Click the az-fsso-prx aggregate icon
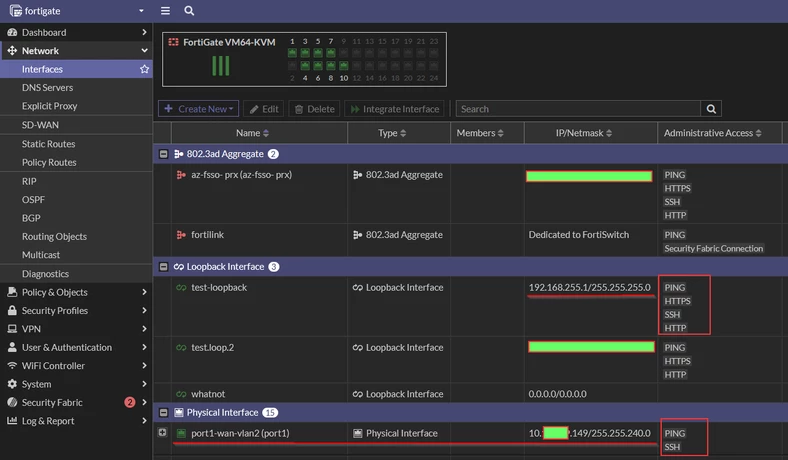The image size is (788, 460). (181, 175)
